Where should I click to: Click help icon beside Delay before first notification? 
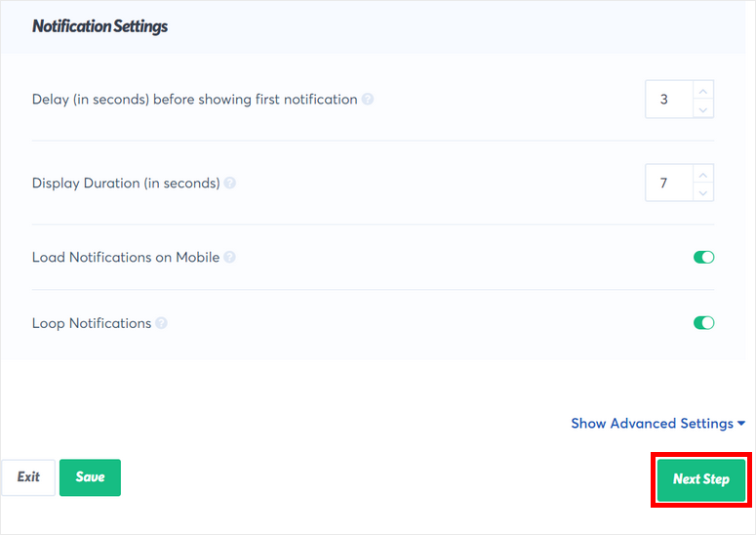[368, 100]
